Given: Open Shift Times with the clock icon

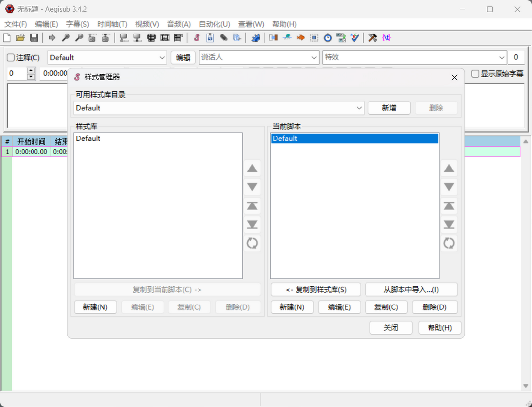Looking at the screenshot, I should click(328, 37).
